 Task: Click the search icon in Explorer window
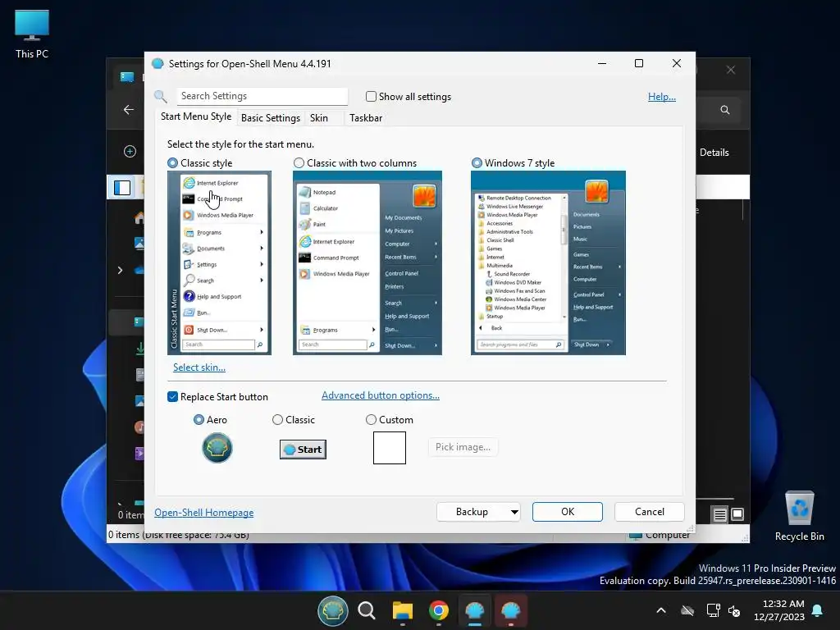725,110
